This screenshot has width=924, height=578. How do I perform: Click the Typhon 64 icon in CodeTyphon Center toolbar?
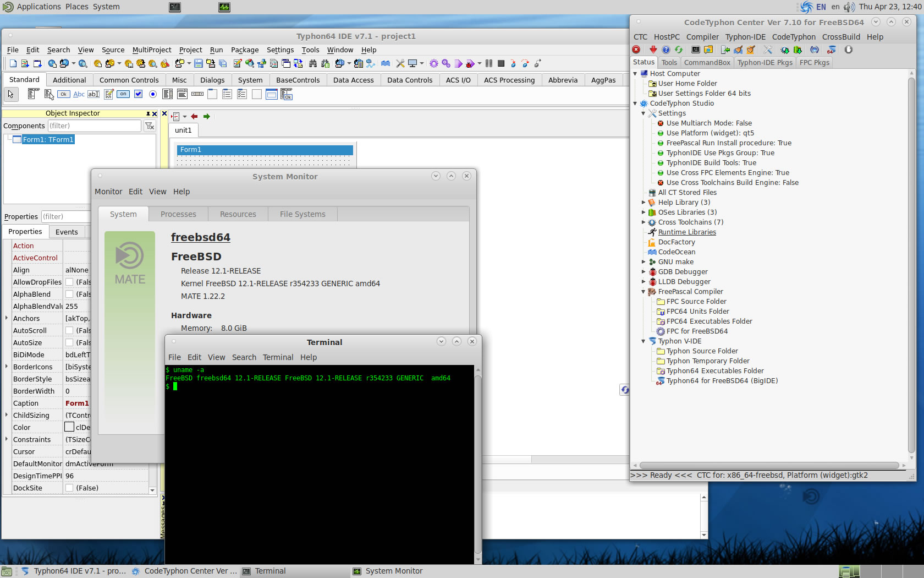832,50
